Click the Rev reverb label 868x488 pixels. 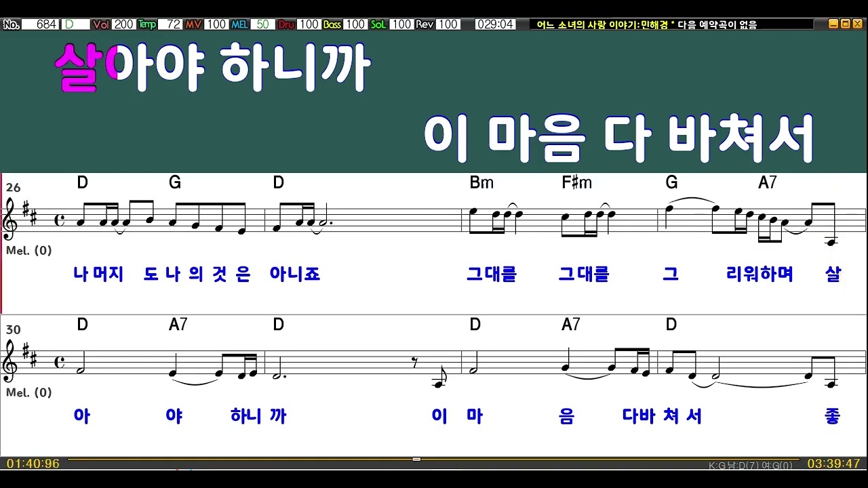click(x=425, y=24)
